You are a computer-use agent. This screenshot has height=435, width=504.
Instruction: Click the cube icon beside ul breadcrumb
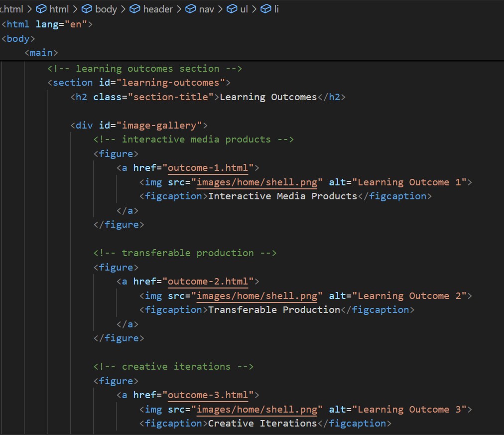[x=232, y=9]
